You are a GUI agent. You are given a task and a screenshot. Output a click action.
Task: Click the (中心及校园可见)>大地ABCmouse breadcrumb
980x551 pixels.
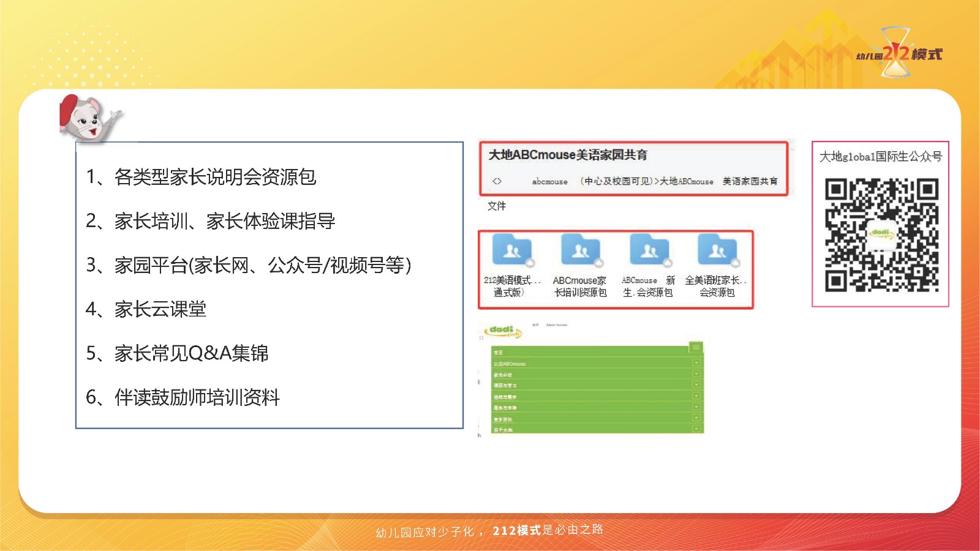click(x=647, y=181)
